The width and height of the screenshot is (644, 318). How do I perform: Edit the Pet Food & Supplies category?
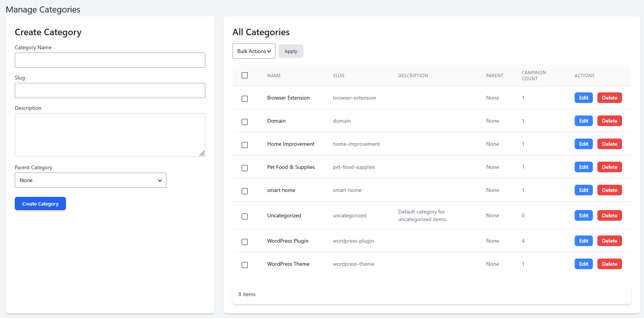(x=584, y=167)
